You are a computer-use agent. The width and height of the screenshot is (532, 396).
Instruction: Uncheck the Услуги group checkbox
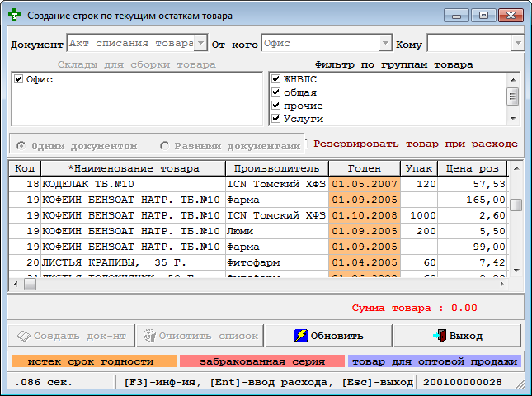[276, 119]
